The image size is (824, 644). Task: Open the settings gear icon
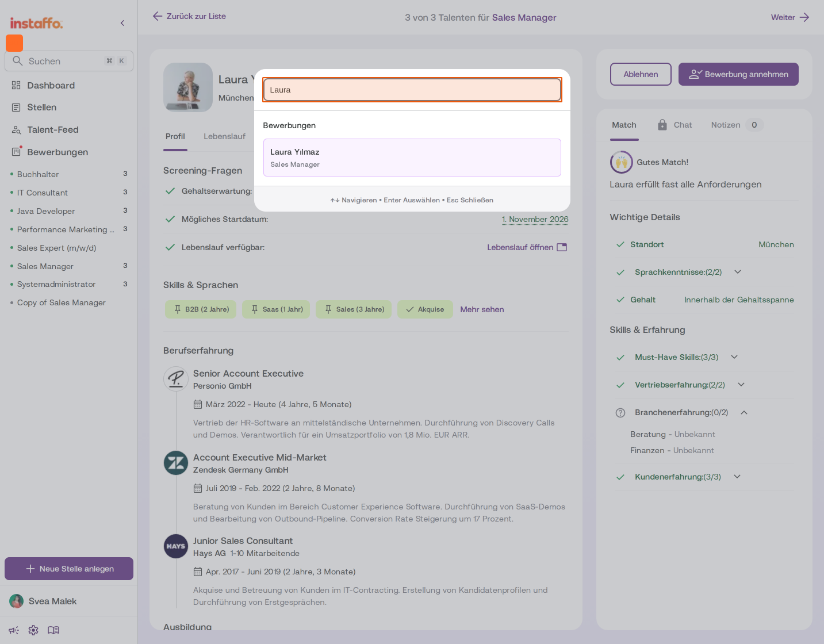pyautogui.click(x=33, y=630)
